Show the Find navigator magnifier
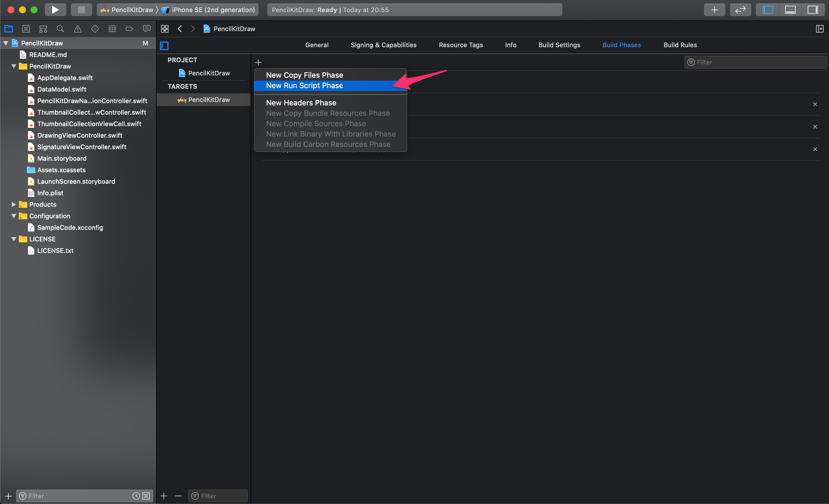This screenshot has width=829, height=504. (x=60, y=29)
